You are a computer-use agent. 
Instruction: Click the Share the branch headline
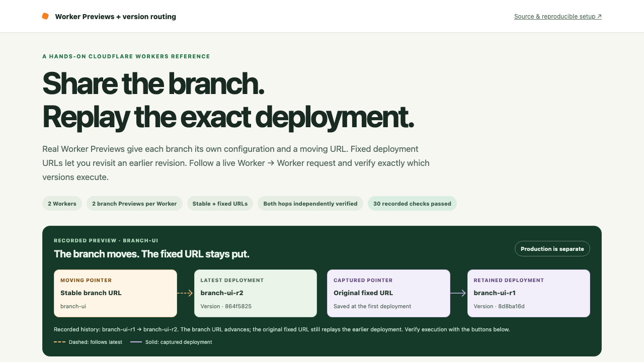[153, 83]
